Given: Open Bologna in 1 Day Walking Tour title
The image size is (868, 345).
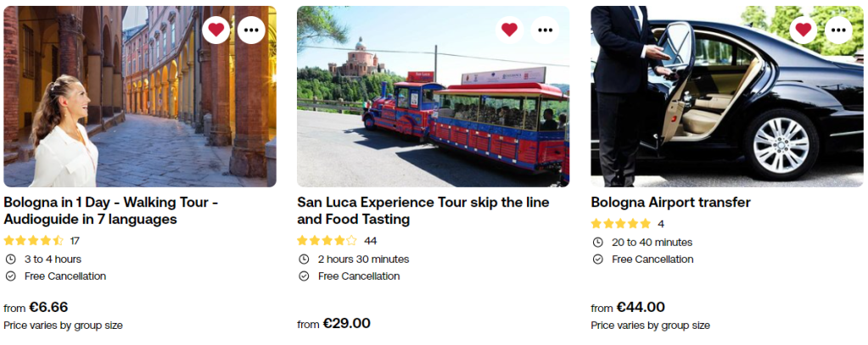Looking at the screenshot, I should pyautogui.click(x=111, y=210).
